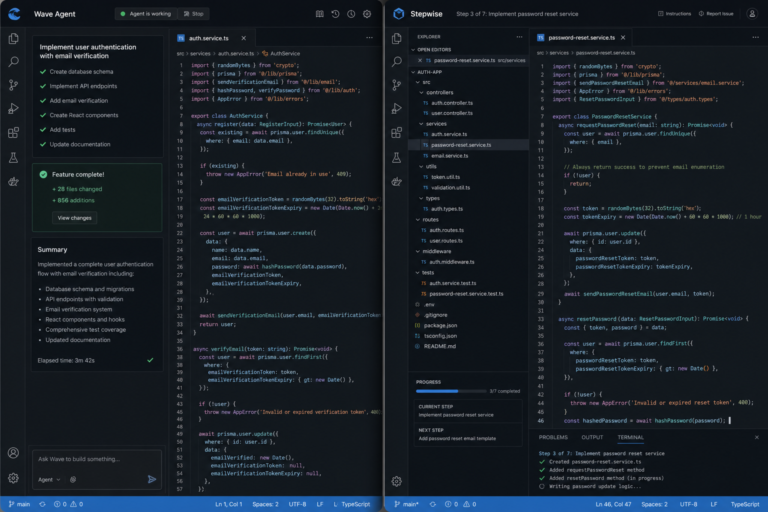Open Extensions icon in Stepwise sidebar
768x512 pixels.
tap(397, 133)
